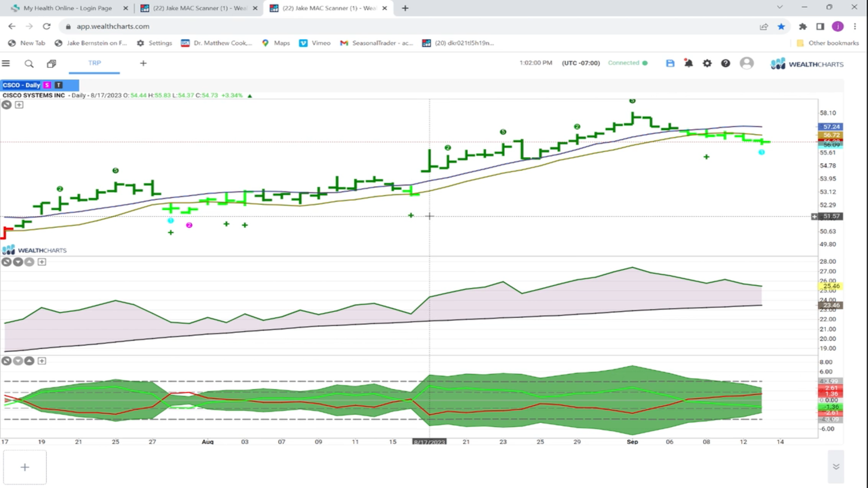Click the 1:02:00 PM clock text
Screen dimensions: 868x488
(x=536, y=63)
